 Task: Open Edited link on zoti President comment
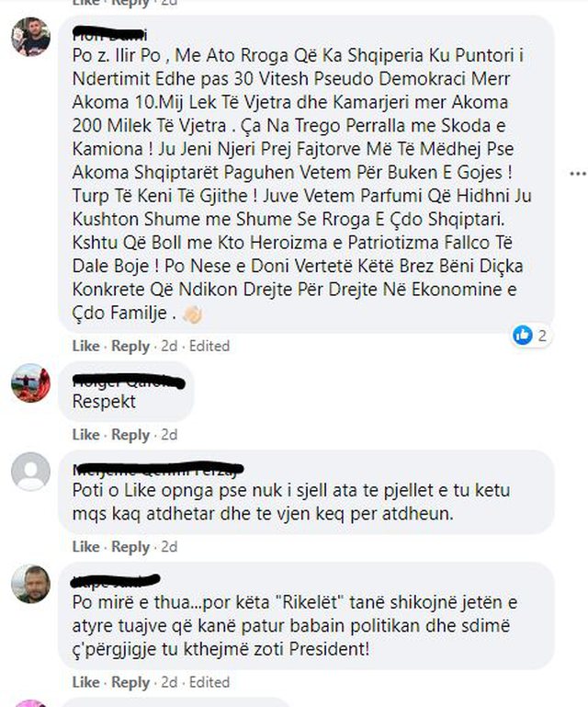[x=209, y=682]
